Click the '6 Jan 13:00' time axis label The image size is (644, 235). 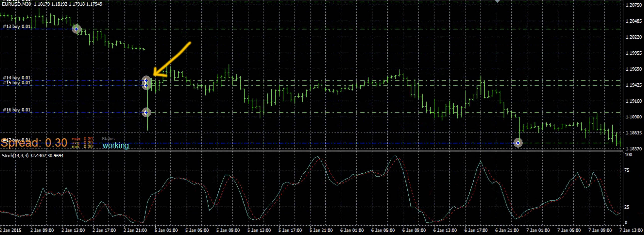click(x=445, y=230)
